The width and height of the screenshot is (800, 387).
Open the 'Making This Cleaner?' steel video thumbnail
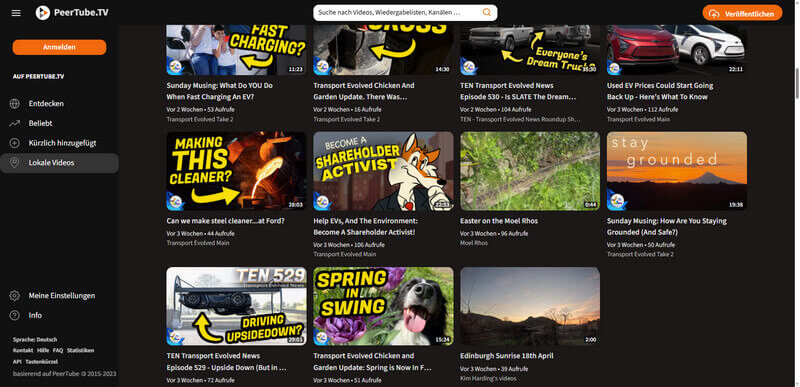coord(236,171)
